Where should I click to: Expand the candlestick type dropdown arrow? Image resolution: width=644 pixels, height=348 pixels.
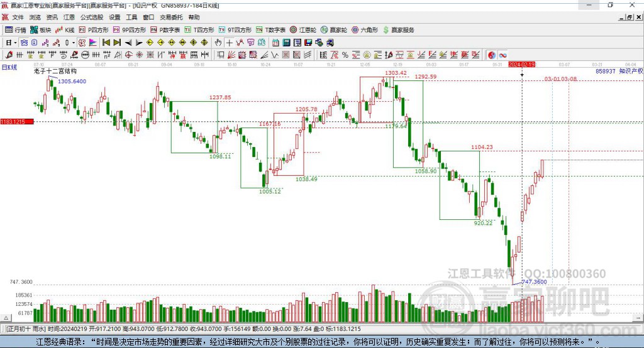pos(74,43)
